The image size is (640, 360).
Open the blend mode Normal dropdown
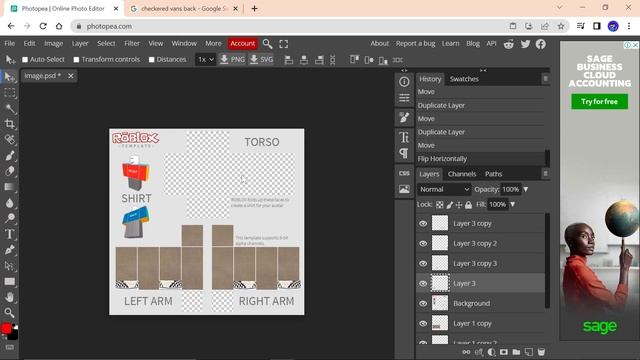point(444,189)
